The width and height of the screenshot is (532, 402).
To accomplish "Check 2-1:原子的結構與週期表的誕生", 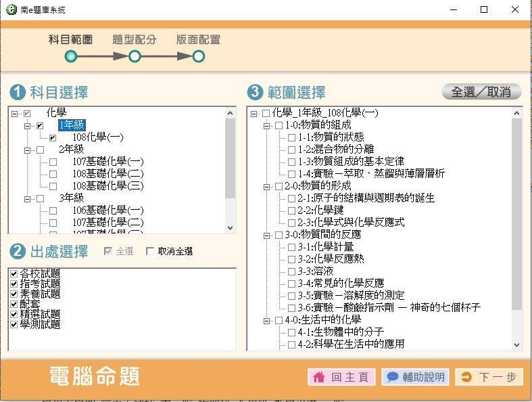I will (x=291, y=198).
